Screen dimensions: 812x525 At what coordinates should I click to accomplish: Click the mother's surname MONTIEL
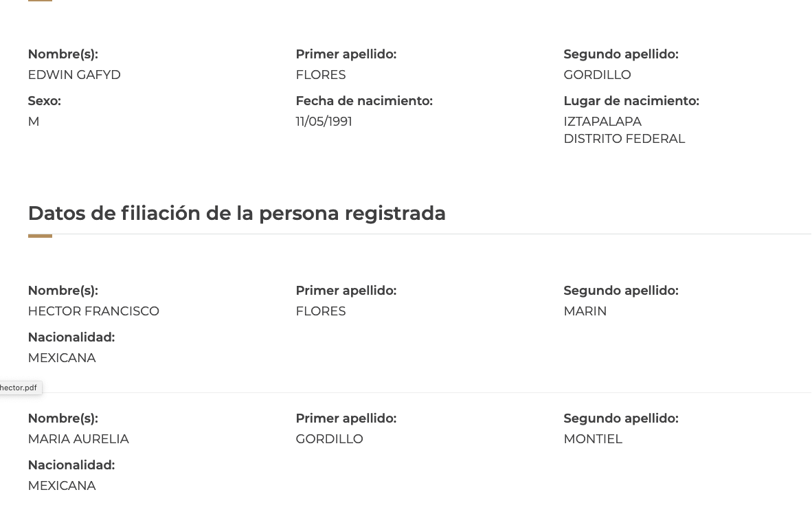click(x=593, y=439)
